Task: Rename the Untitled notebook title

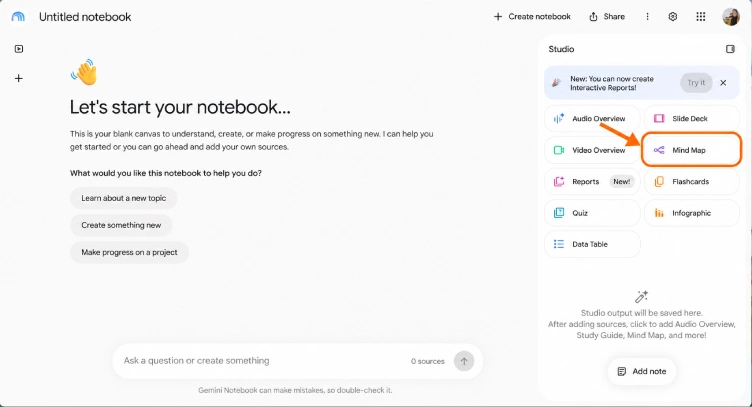Action: point(85,17)
